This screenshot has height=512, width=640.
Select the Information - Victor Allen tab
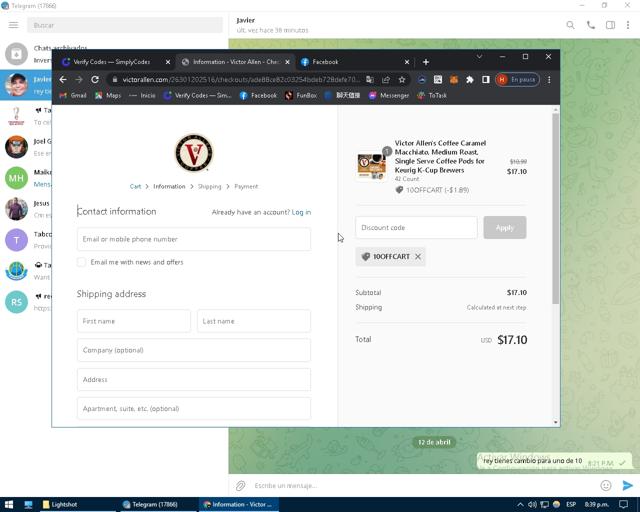tap(235, 62)
